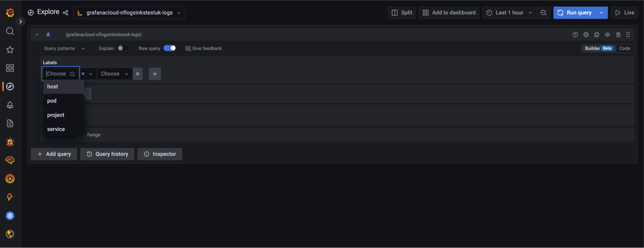Open the Last 1 hour time picker
Viewport: 644px width, 248px height.
pyautogui.click(x=509, y=13)
